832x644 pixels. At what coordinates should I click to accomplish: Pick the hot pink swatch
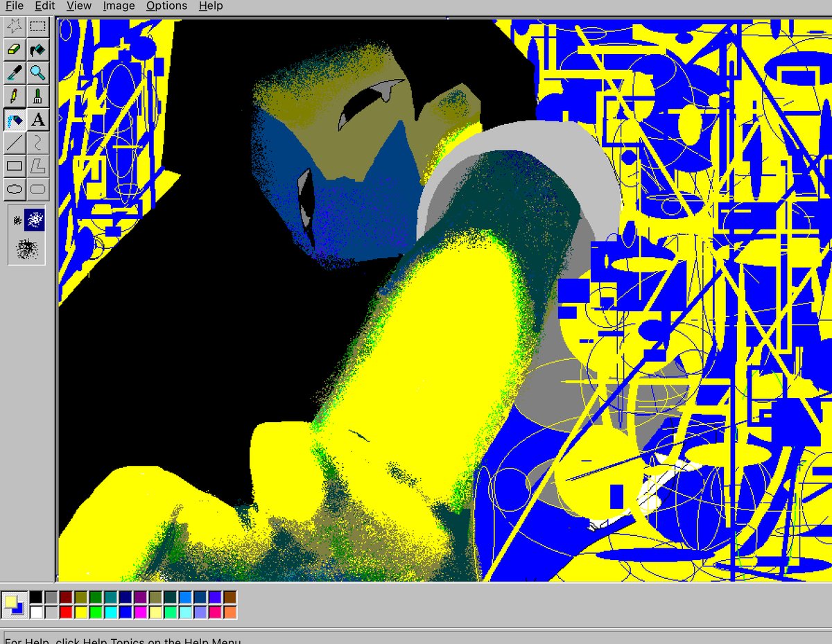pos(215,612)
